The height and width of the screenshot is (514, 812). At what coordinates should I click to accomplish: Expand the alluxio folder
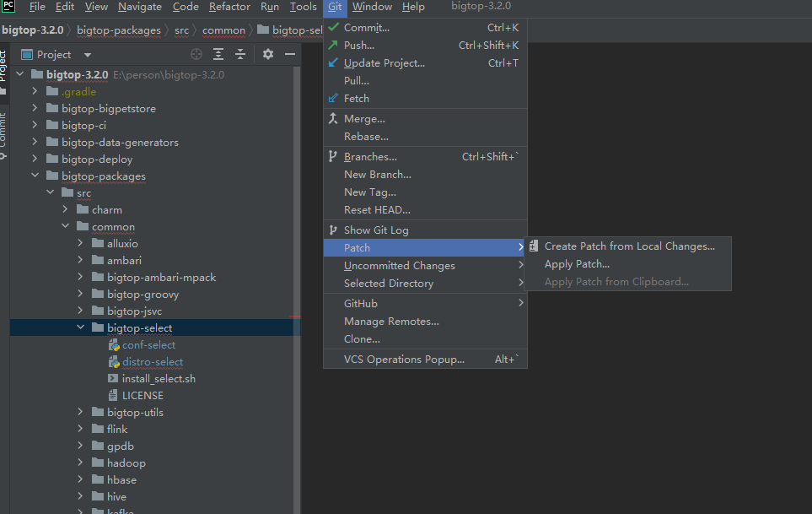pyautogui.click(x=80, y=243)
